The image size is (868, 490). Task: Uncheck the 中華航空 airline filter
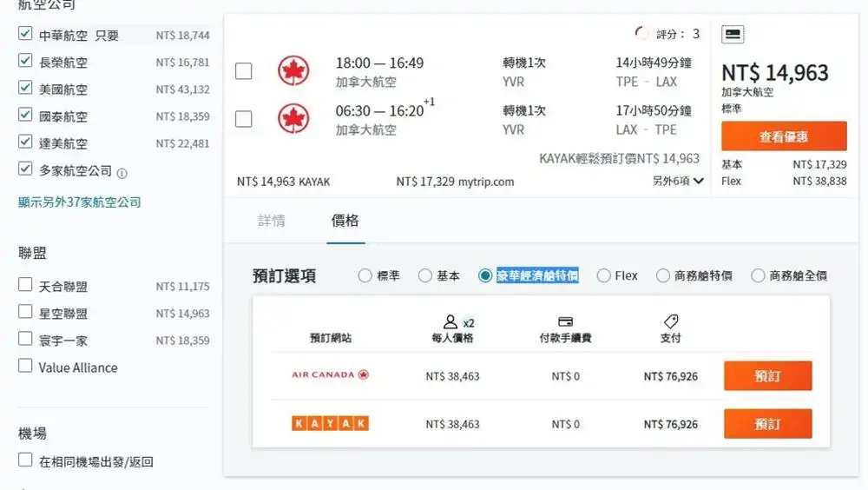tap(25, 33)
